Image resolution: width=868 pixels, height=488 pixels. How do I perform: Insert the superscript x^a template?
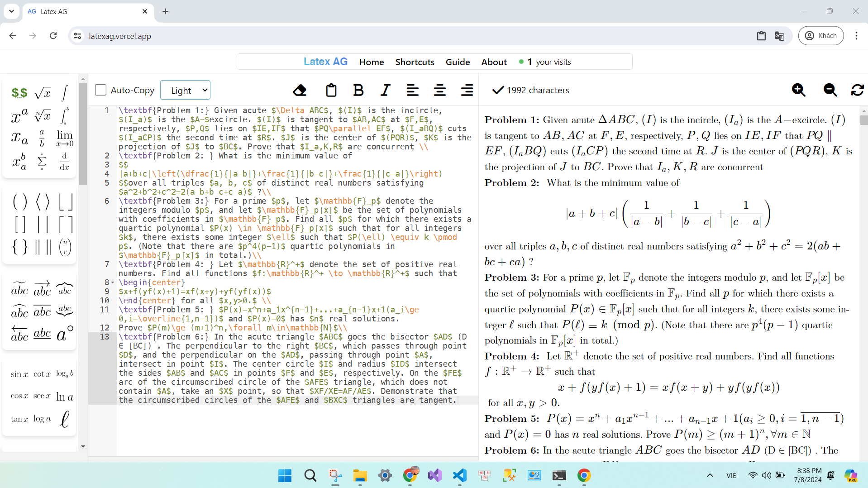[19, 116]
